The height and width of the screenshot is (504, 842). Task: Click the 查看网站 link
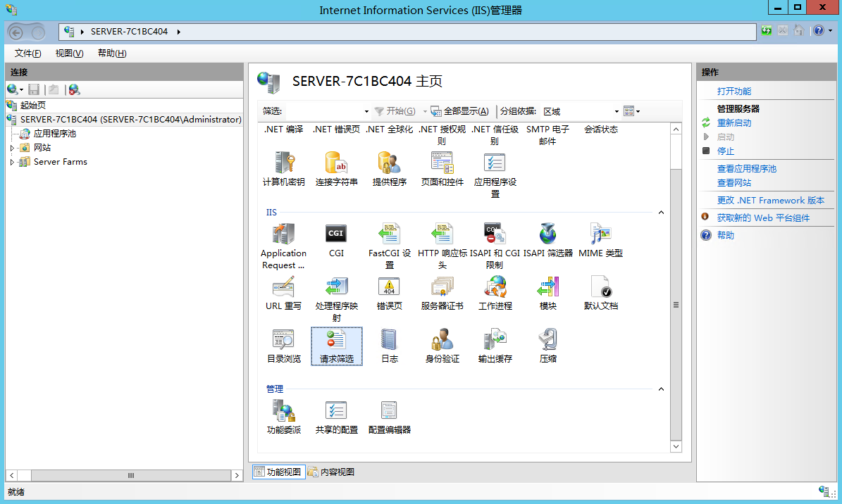(734, 183)
